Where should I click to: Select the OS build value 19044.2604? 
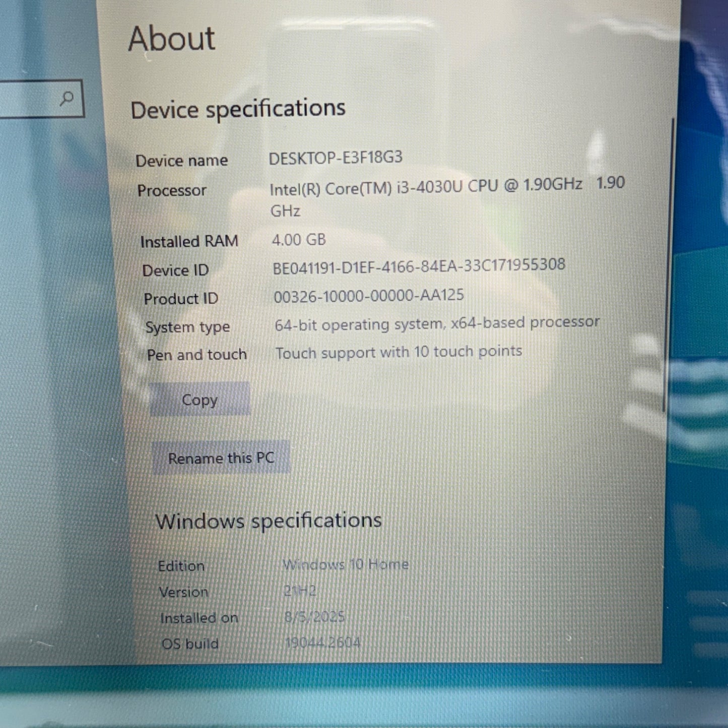point(322,643)
